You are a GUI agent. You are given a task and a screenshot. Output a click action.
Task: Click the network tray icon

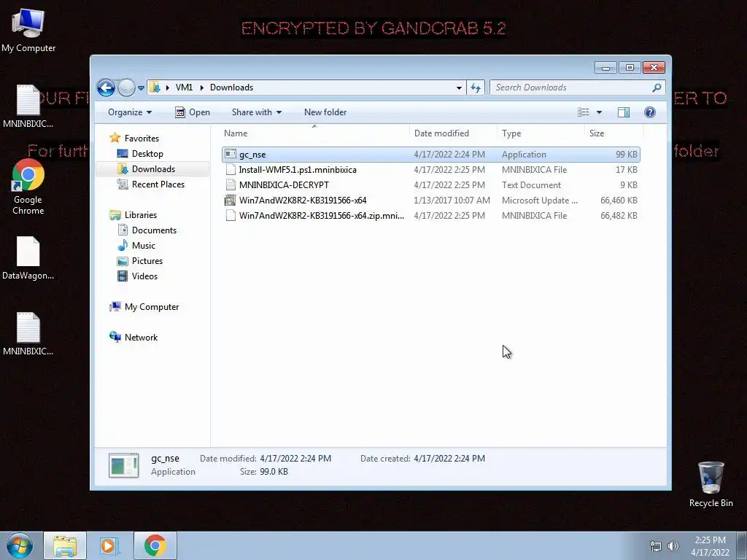(x=656, y=546)
